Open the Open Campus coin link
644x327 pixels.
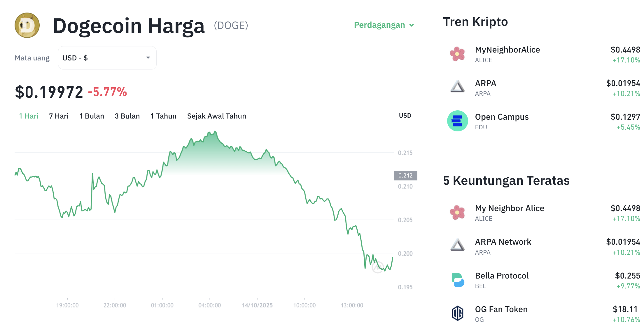502,117
